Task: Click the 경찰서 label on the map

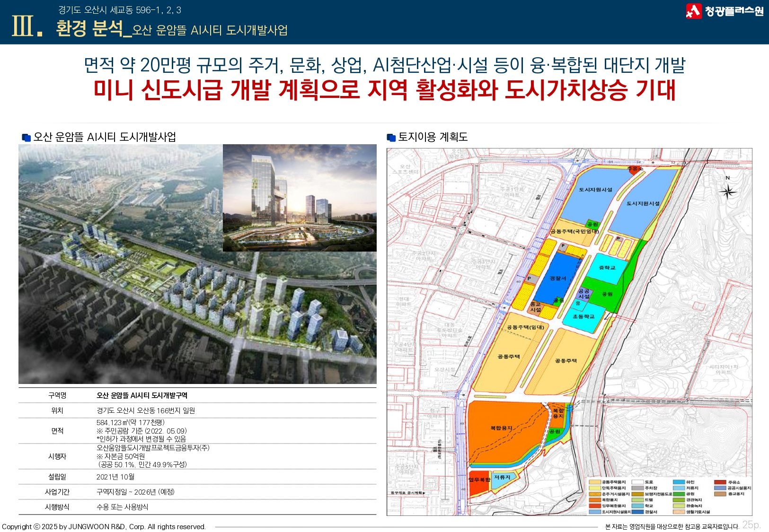Action: [557, 279]
